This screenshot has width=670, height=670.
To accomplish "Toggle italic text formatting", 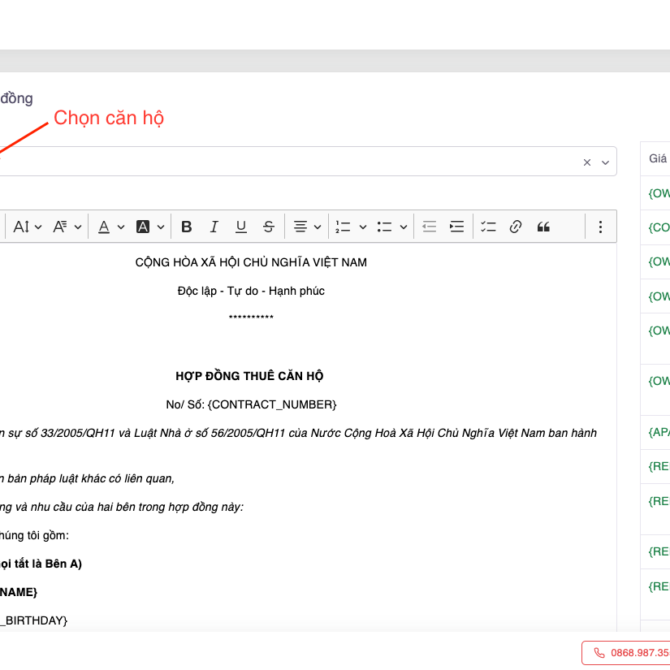I will 213,227.
